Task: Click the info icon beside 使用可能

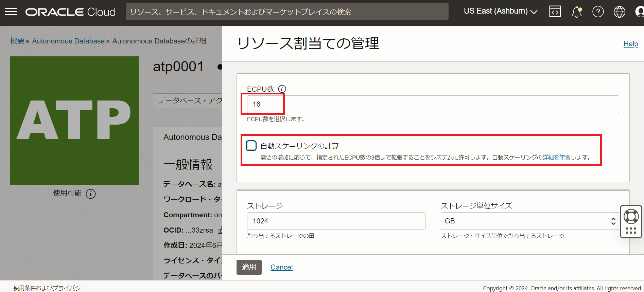Action: coord(91,194)
